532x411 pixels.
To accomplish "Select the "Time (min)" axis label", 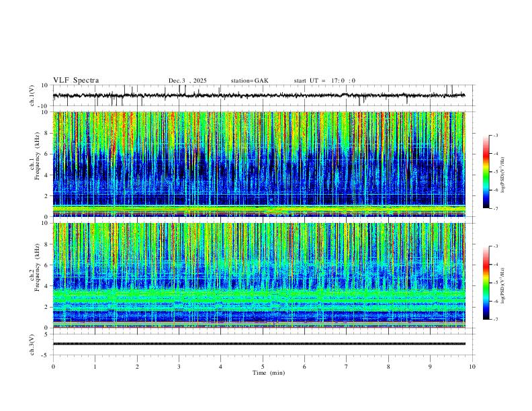I will tap(269, 373).
